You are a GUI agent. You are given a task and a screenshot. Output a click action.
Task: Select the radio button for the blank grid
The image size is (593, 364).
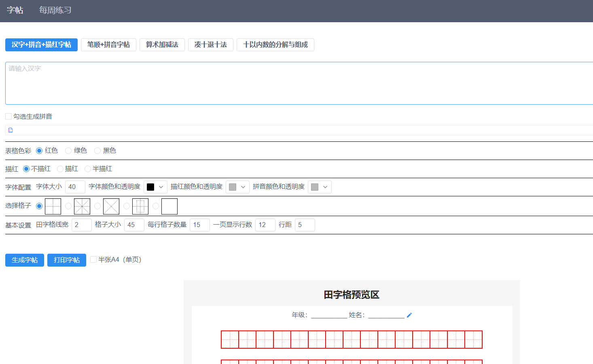(x=156, y=206)
